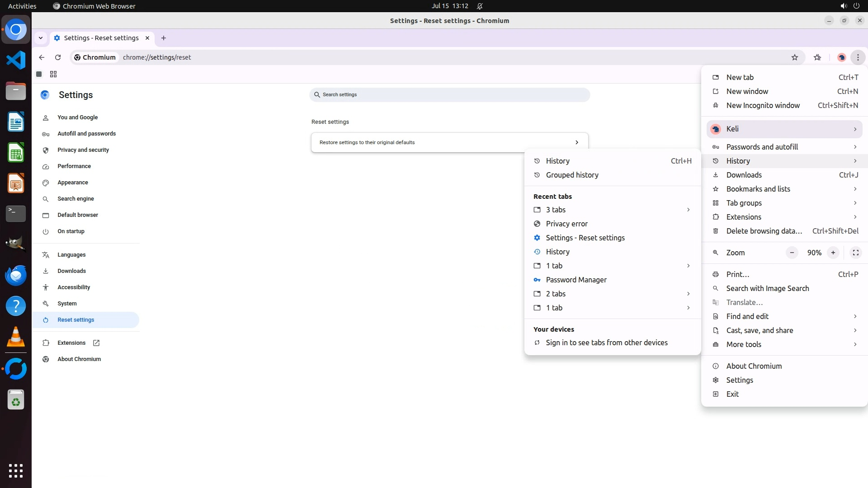Click the tab groups grid icon in the bookmarks bar
Image resolution: width=868 pixels, height=488 pixels.
(x=53, y=74)
